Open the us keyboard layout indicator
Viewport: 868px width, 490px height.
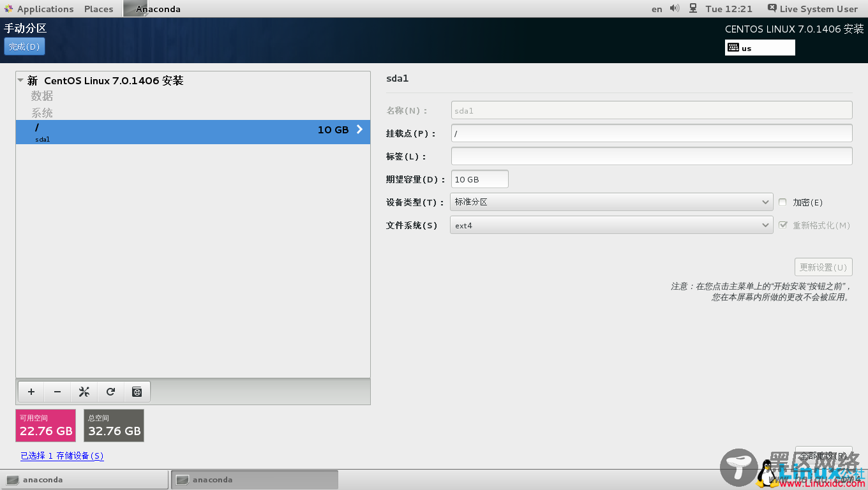(760, 48)
